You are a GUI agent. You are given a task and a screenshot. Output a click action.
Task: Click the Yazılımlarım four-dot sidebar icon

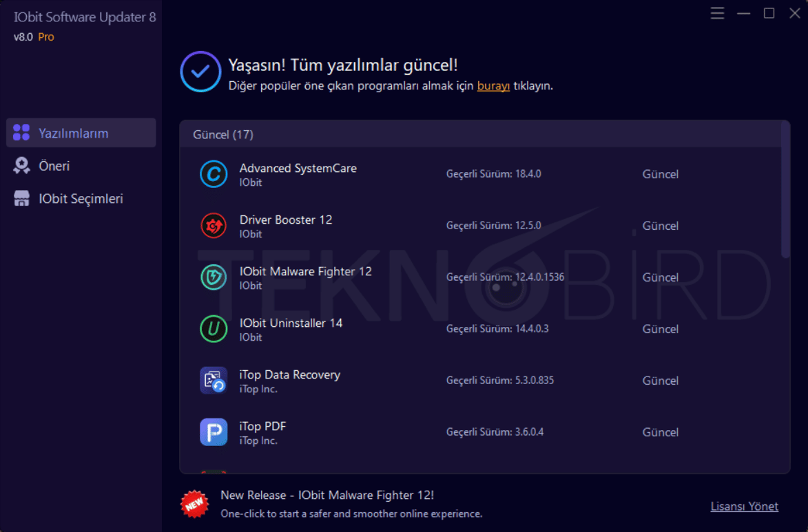pos(21,132)
